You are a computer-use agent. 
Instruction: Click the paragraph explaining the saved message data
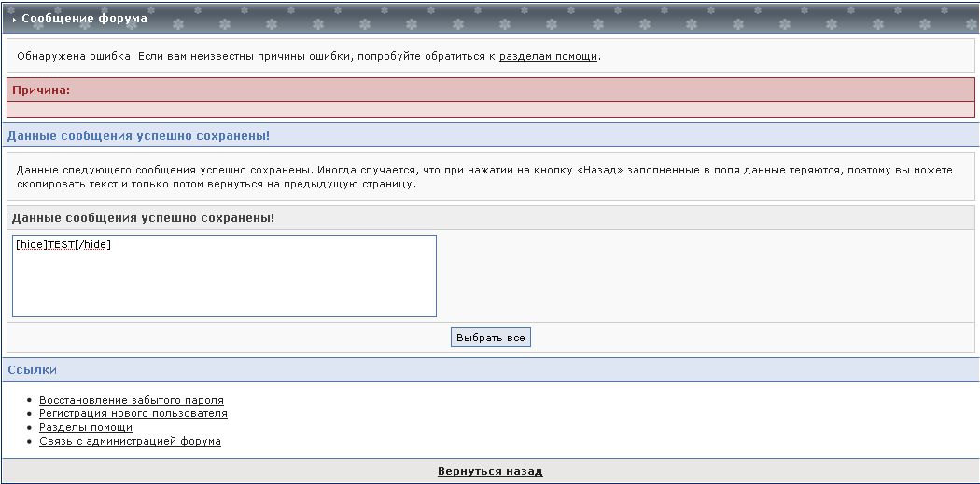[483, 177]
